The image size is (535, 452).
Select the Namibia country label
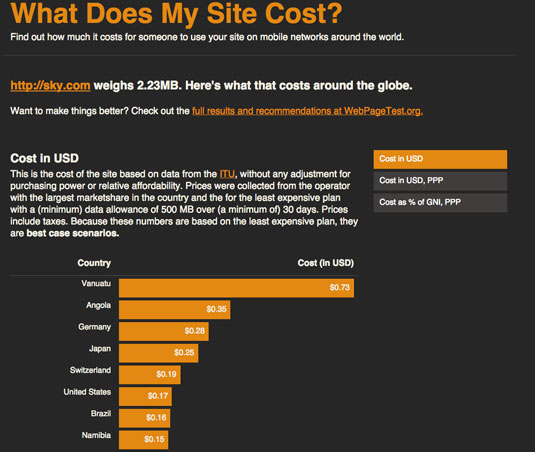click(x=96, y=435)
